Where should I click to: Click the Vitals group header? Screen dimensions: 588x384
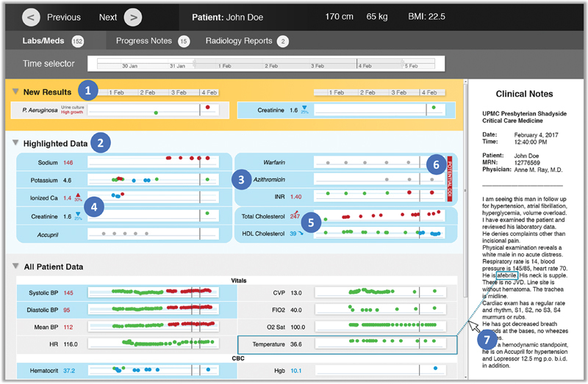click(239, 280)
